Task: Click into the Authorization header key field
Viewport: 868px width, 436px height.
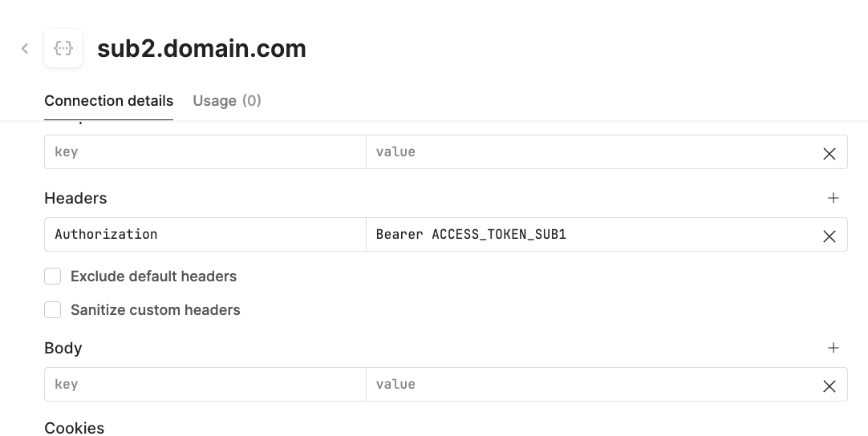Action: tap(205, 235)
